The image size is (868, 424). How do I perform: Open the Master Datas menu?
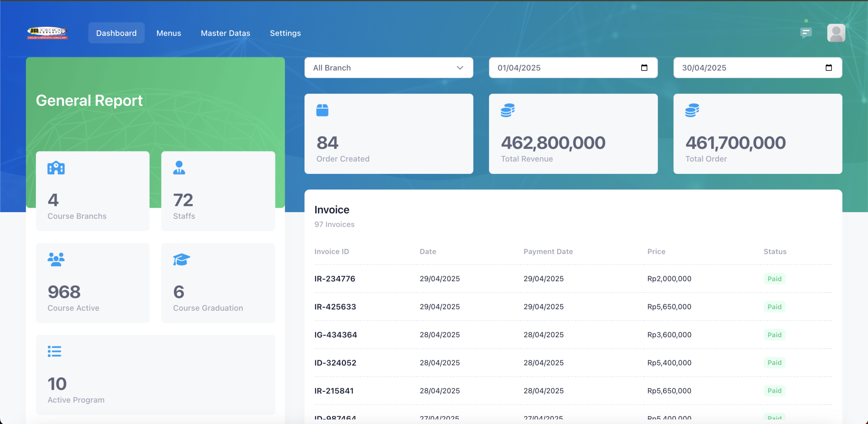click(x=225, y=33)
